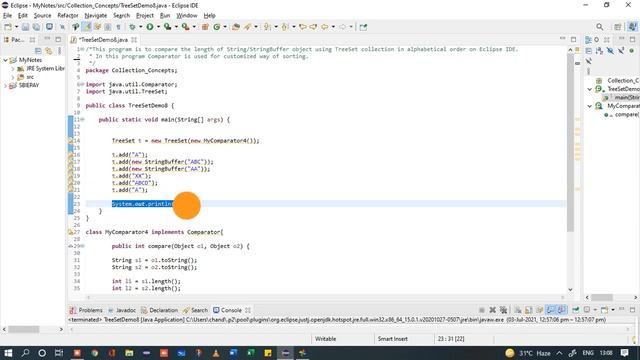Click the Coverage run icon

[167, 27]
